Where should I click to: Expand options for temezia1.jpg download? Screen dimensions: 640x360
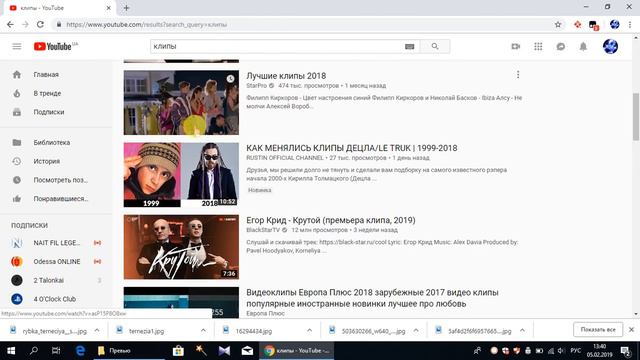point(203,330)
